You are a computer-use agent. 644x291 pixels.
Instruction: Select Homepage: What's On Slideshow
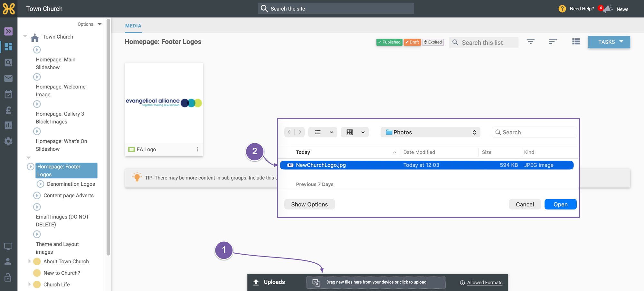tap(62, 145)
